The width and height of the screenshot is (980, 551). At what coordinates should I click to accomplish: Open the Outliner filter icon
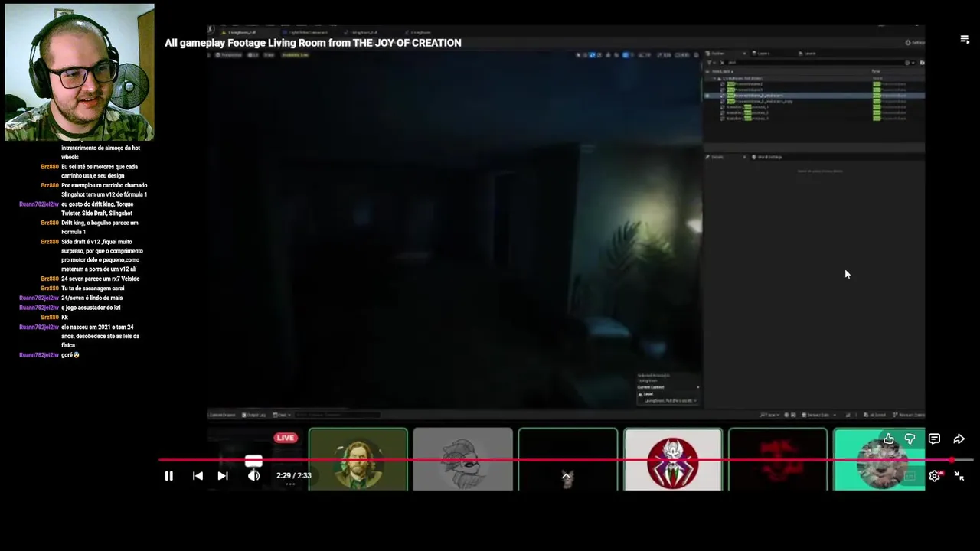click(x=710, y=63)
